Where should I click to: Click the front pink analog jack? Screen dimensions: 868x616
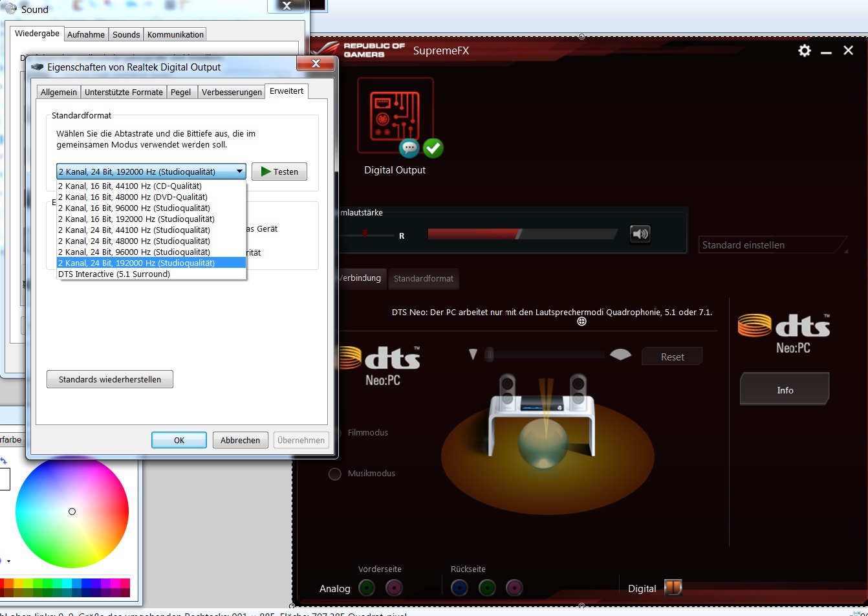tap(394, 588)
